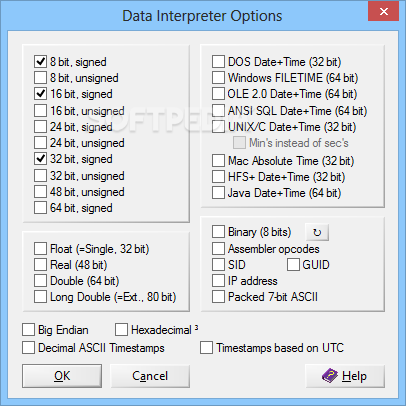The width and height of the screenshot is (406, 406).
Task: Tick the 64 bit, signed checkbox
Action: [x=40, y=208]
